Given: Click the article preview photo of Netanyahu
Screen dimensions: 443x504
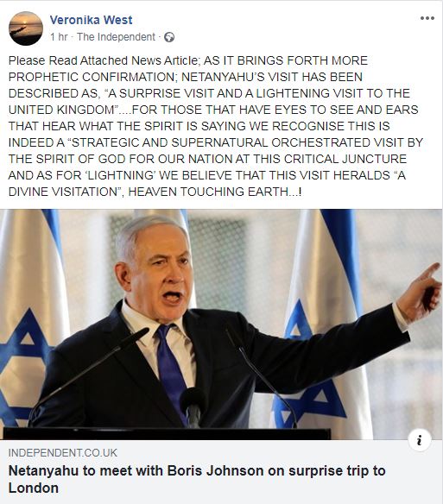Looking at the screenshot, I should 221,324.
